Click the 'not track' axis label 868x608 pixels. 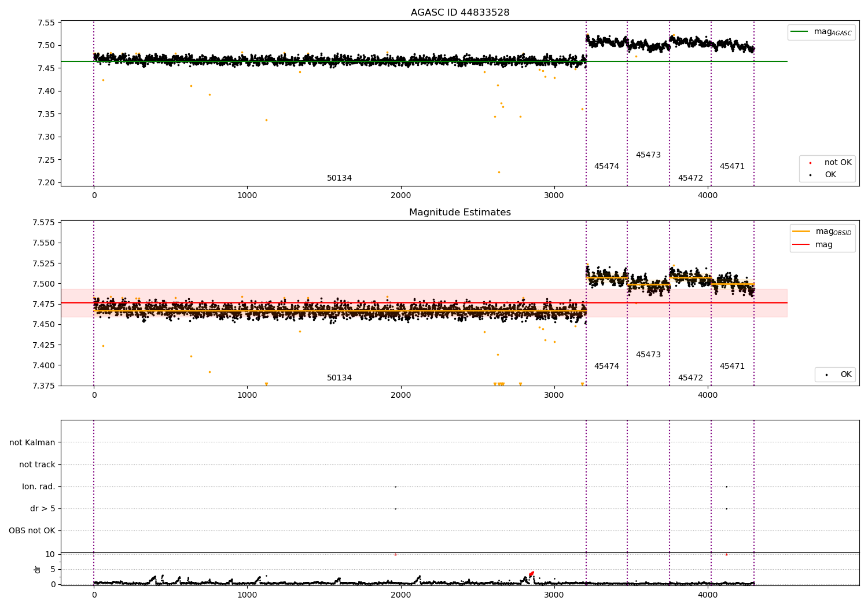click(37, 465)
